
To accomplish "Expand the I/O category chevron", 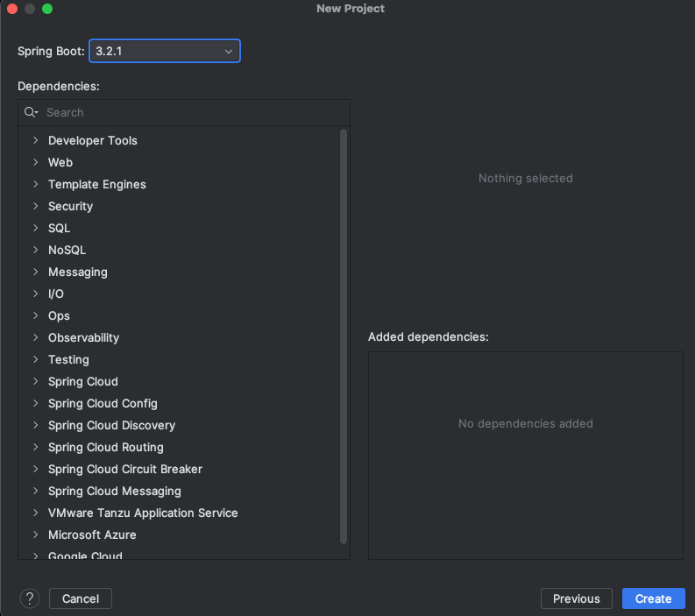I will coord(35,294).
